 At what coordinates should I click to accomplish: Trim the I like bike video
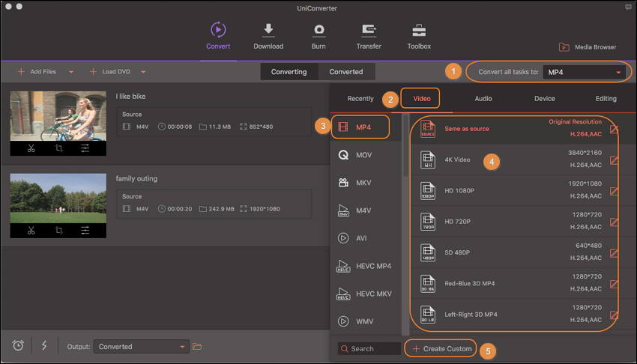point(31,148)
